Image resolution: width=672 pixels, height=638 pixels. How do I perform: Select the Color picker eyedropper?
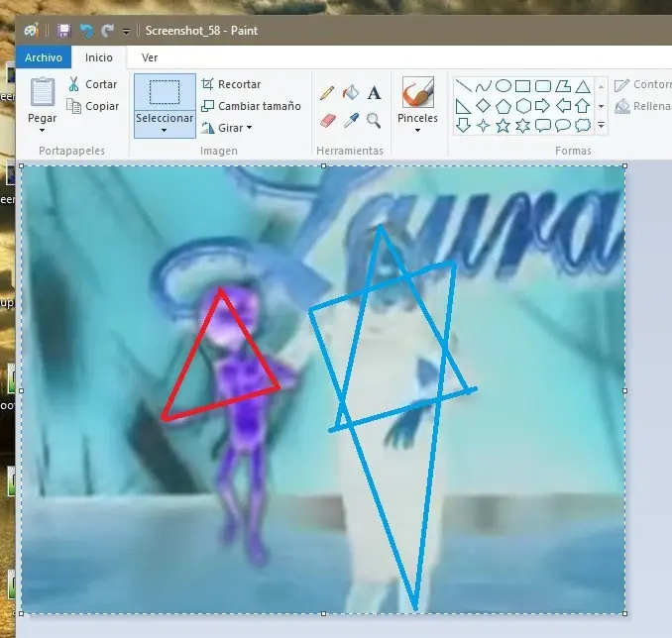[x=351, y=121]
